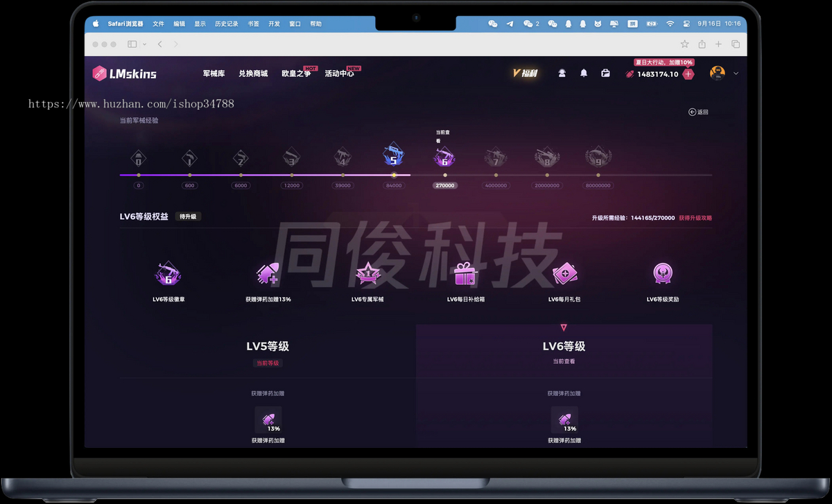Image resolution: width=832 pixels, height=504 pixels.
Task: Click the 1483174.10 balance amount
Action: [658, 74]
